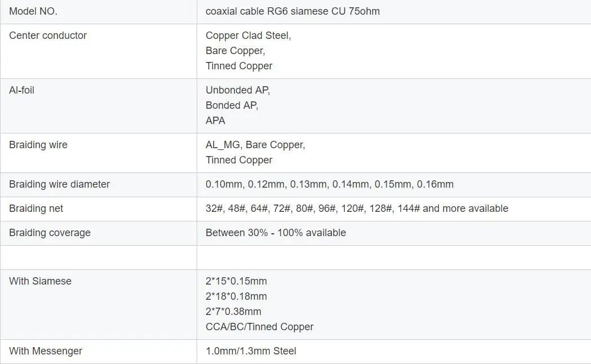Select the 'coaxial cable RG6 siamese CU 75ohm' text
The width and height of the screenshot is (591, 364).
pyautogui.click(x=292, y=11)
